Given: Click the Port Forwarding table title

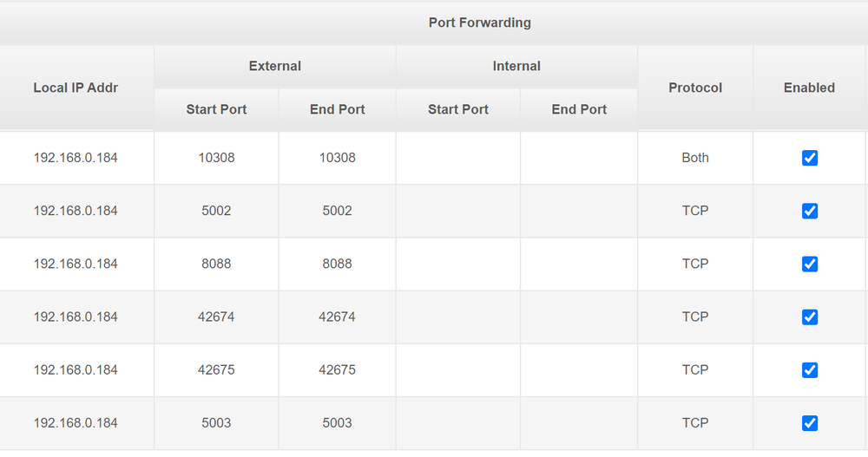Looking at the screenshot, I should pyautogui.click(x=479, y=23).
